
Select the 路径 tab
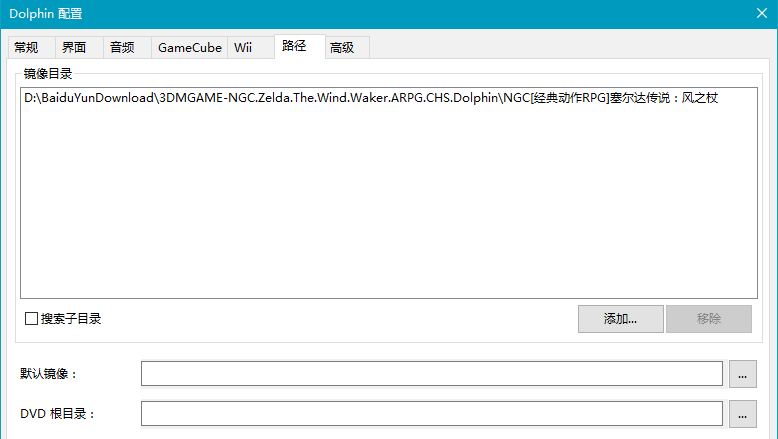(300, 46)
